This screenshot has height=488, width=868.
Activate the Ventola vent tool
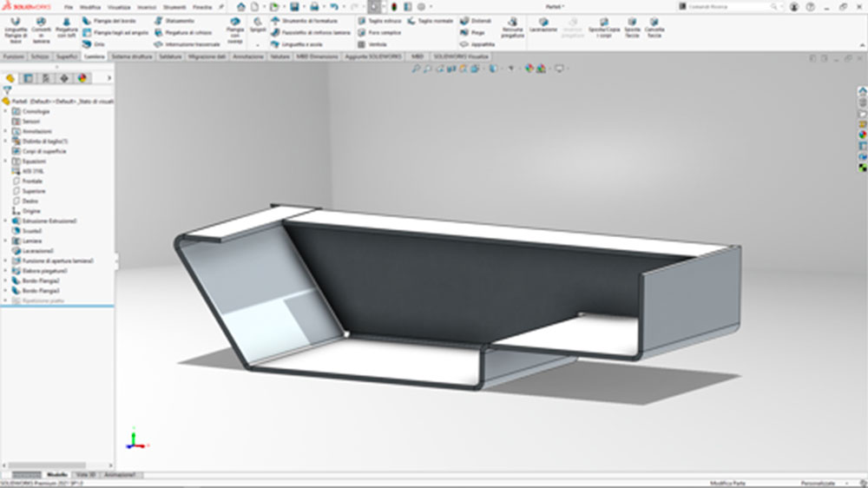(x=372, y=44)
